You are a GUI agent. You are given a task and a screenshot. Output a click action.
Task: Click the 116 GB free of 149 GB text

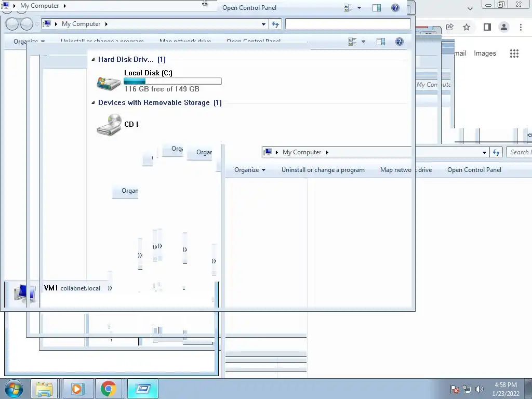(162, 89)
